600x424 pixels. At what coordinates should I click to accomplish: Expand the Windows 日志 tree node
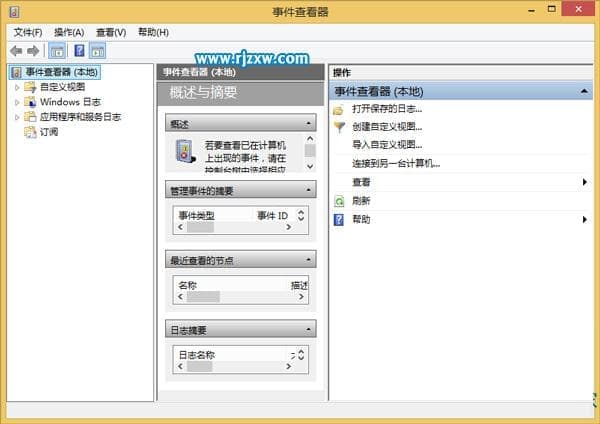pos(17,102)
